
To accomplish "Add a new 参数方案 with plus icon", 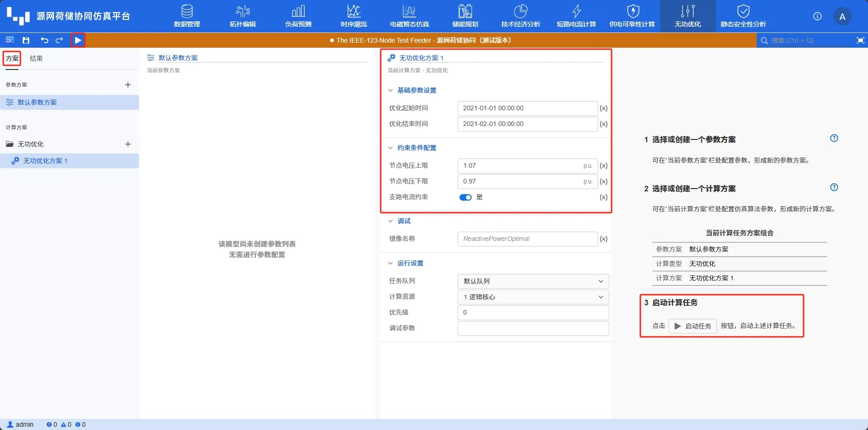I will coord(128,85).
